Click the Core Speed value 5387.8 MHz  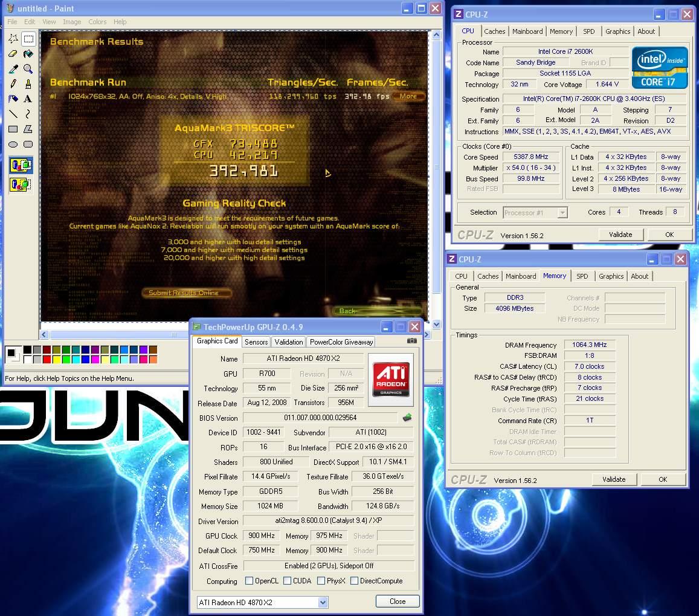(530, 157)
